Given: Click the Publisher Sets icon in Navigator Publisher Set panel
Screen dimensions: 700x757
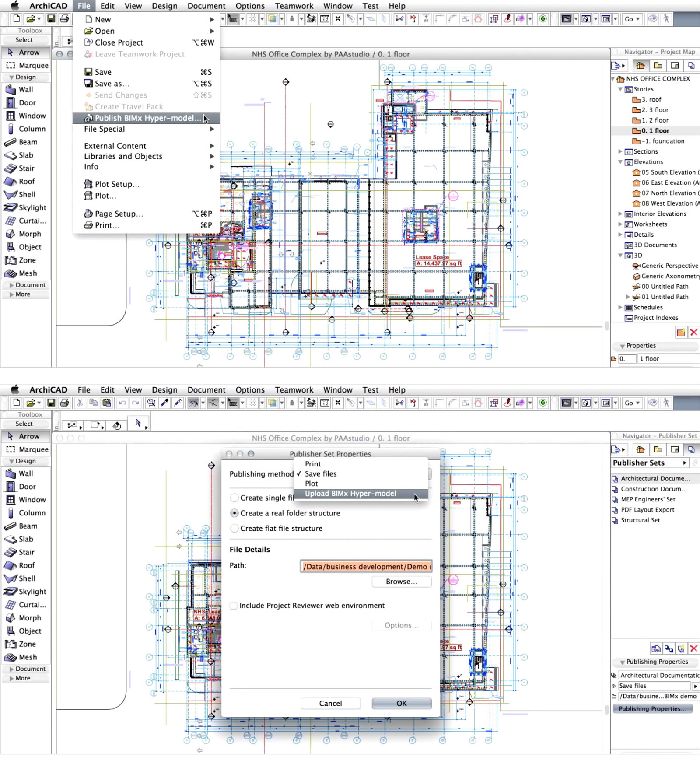Looking at the screenshot, I should pos(691,449).
